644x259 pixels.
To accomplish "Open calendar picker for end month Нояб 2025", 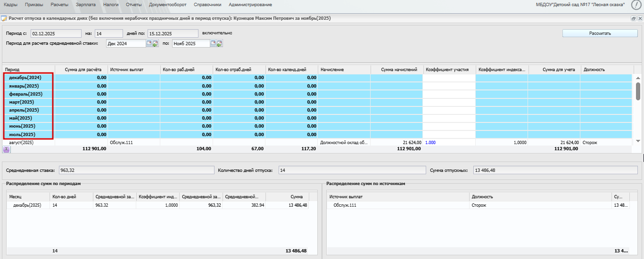I will (213, 43).
